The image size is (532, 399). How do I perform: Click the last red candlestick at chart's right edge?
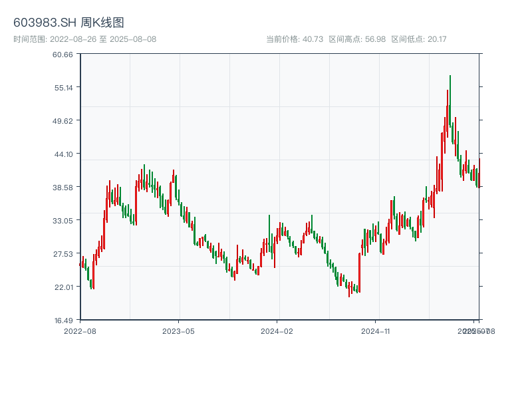pos(479,173)
